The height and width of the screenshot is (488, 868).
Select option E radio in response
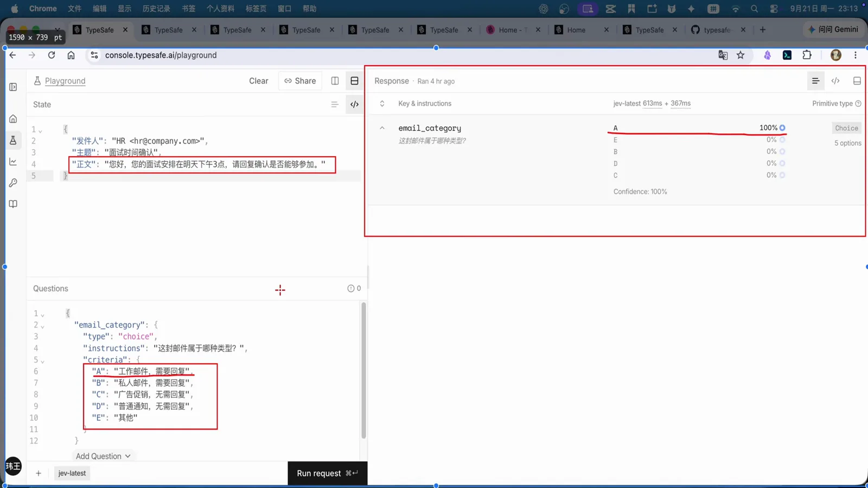click(782, 140)
